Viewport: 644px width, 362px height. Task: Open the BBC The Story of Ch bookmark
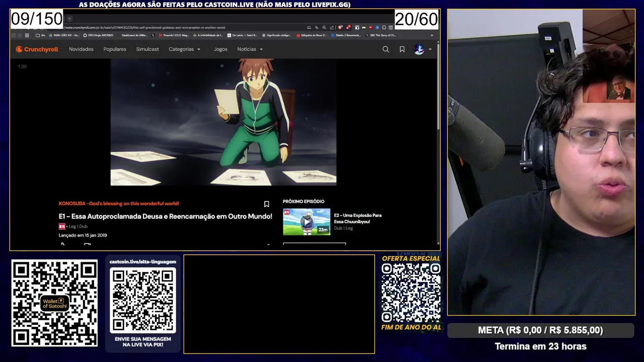pyautogui.click(x=380, y=35)
